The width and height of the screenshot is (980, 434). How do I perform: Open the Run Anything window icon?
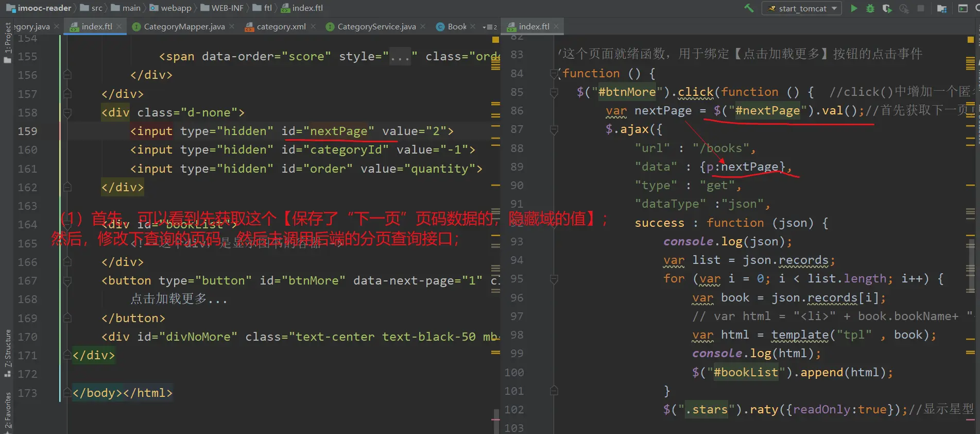pyautogui.click(x=962, y=8)
